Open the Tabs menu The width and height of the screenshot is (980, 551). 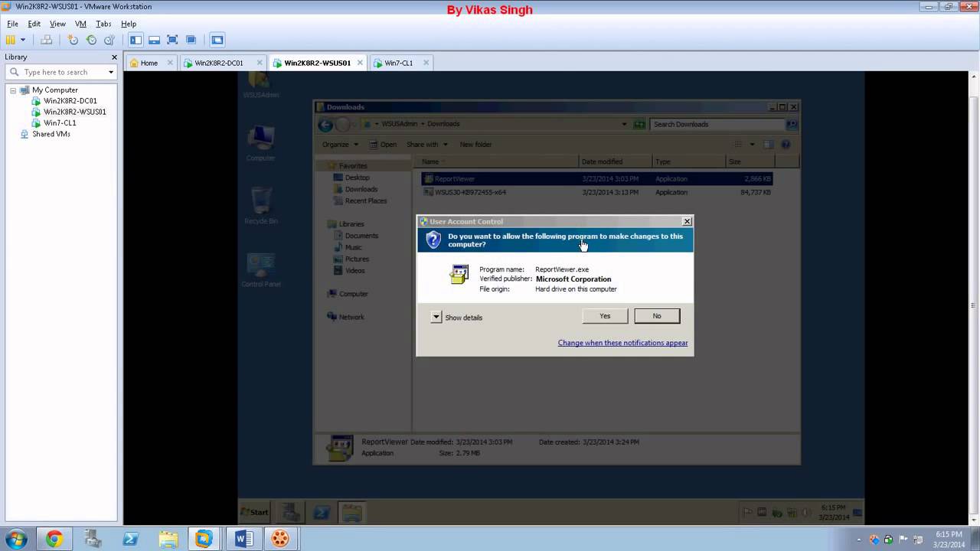coord(103,24)
